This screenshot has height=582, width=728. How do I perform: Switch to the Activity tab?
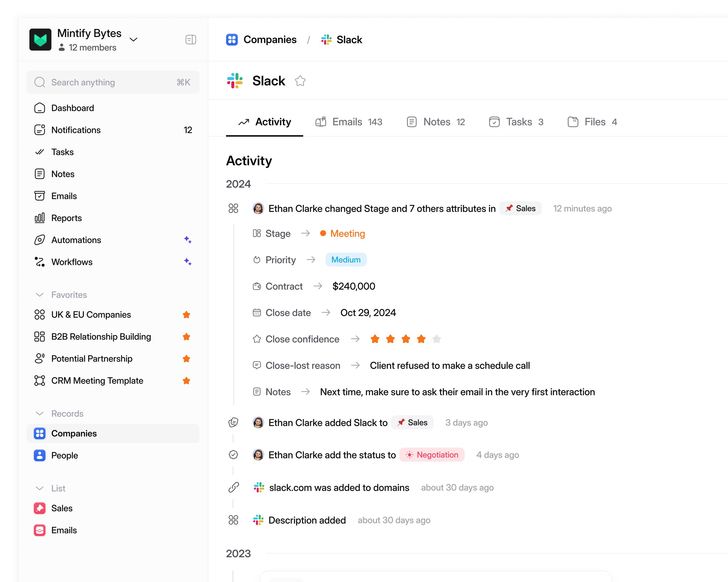[264, 122]
